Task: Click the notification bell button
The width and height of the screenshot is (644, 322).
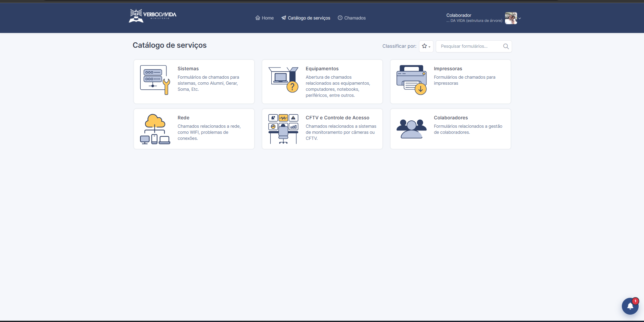Action: (630, 306)
